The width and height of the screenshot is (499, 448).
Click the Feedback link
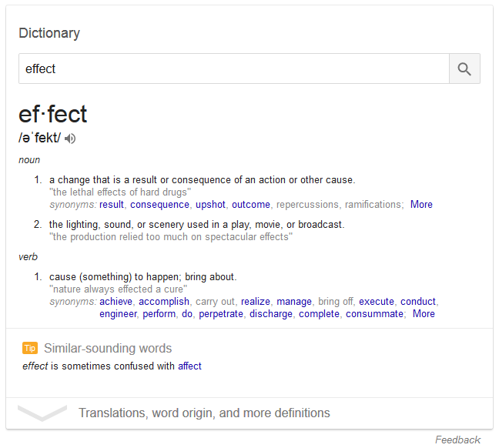[457, 440]
